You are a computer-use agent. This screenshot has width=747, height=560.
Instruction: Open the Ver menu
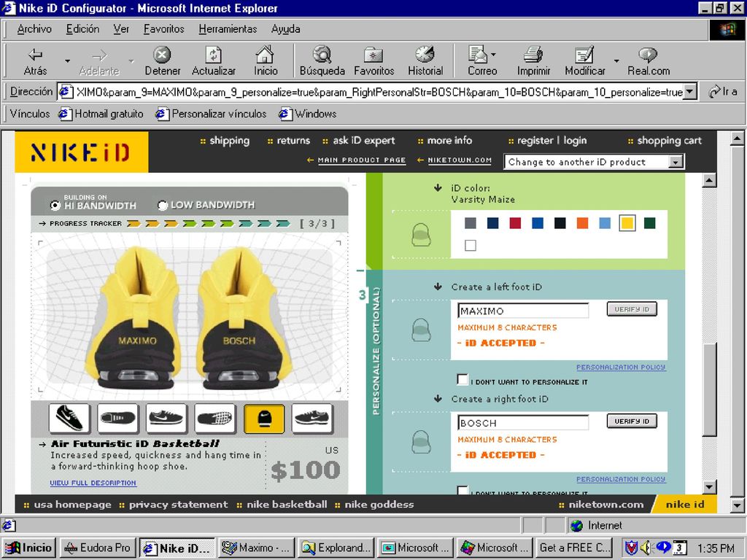[x=121, y=29]
